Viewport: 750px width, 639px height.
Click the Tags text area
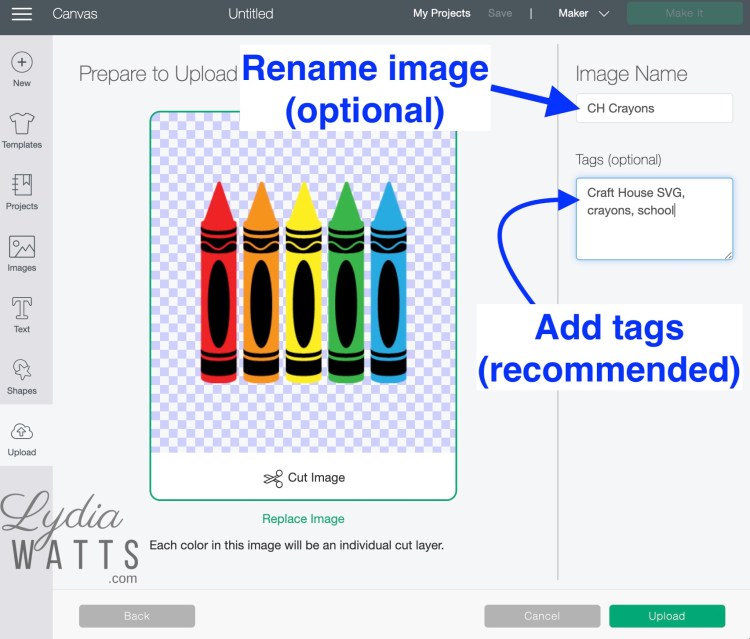(654, 219)
